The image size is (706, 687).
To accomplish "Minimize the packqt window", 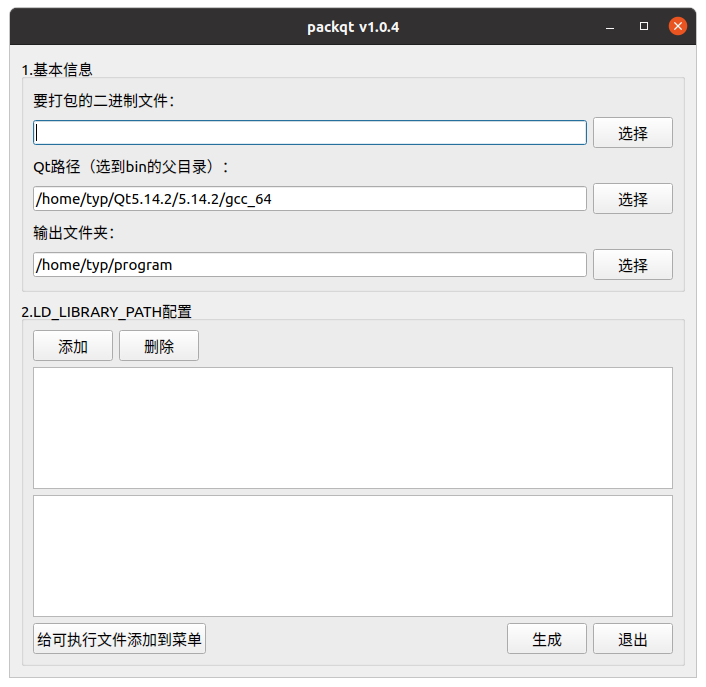I will click(x=610, y=27).
